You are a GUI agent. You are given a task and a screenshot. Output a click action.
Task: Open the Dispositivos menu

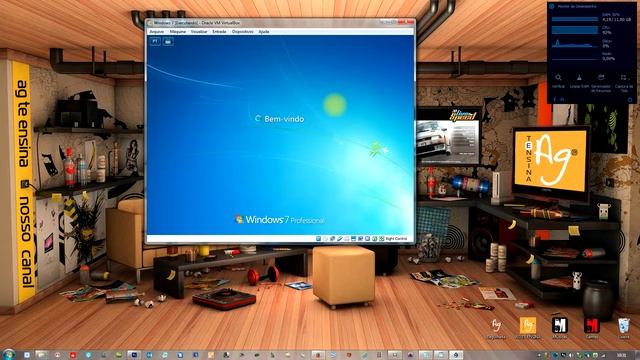(242, 31)
